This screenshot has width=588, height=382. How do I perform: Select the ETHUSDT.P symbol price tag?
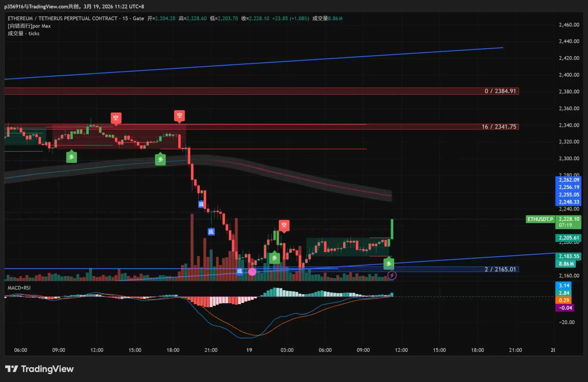point(540,219)
